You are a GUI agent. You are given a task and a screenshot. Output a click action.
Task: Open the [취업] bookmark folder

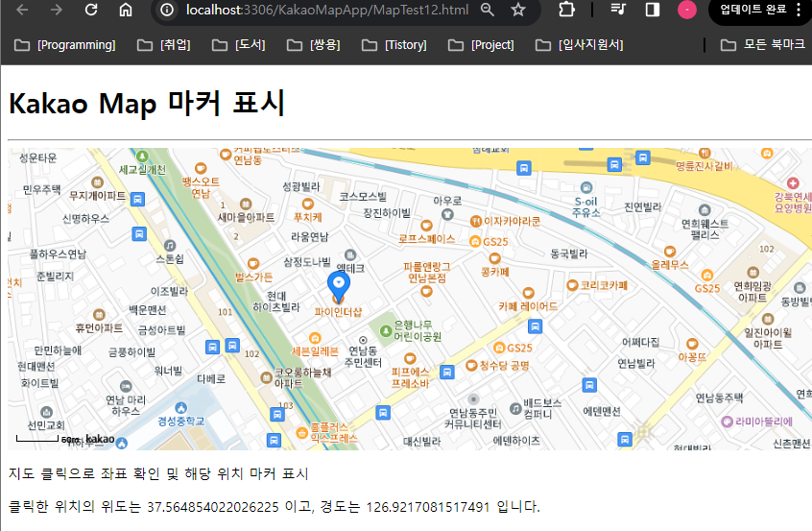coord(164,45)
